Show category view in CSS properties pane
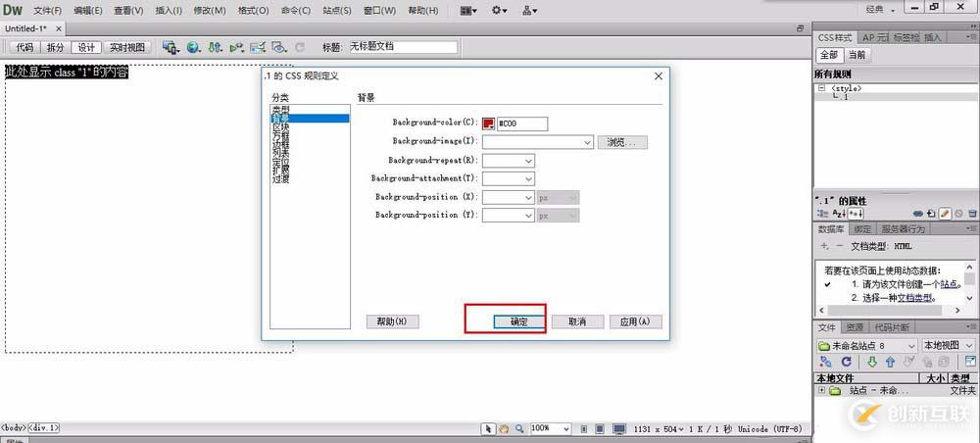The image size is (980, 443). (820, 214)
